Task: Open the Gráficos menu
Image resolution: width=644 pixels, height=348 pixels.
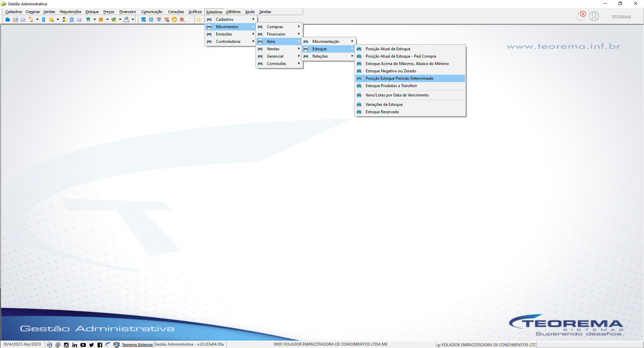Action: 195,12
